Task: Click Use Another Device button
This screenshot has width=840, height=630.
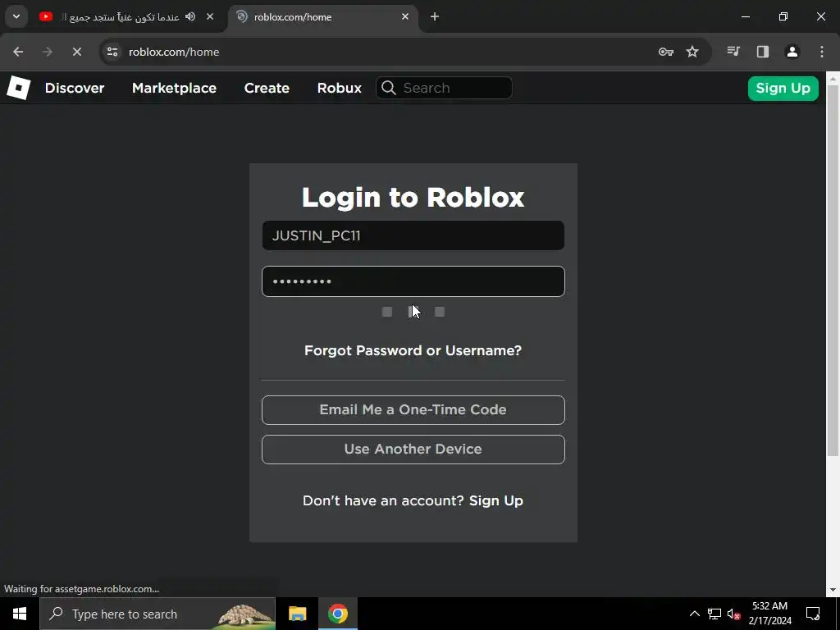Action: pos(413,449)
